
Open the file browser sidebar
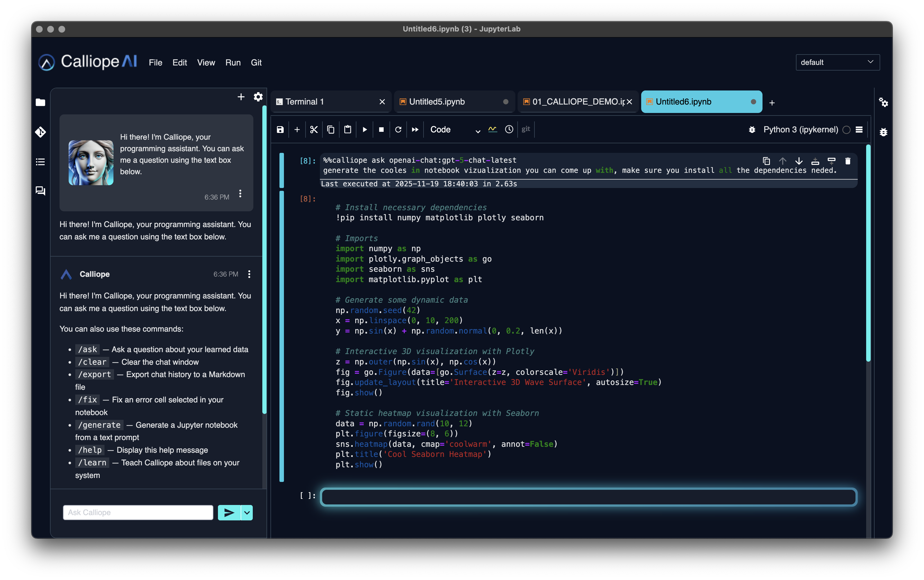[40, 102]
